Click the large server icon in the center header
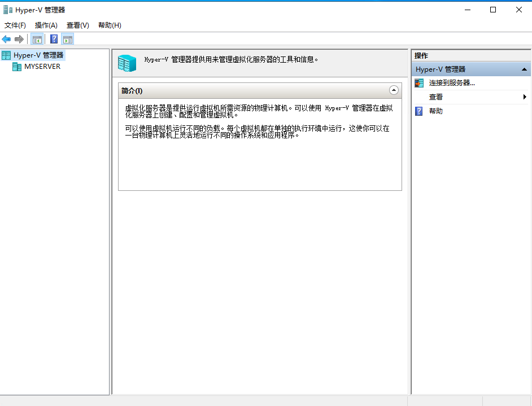532x406 pixels. (127, 63)
